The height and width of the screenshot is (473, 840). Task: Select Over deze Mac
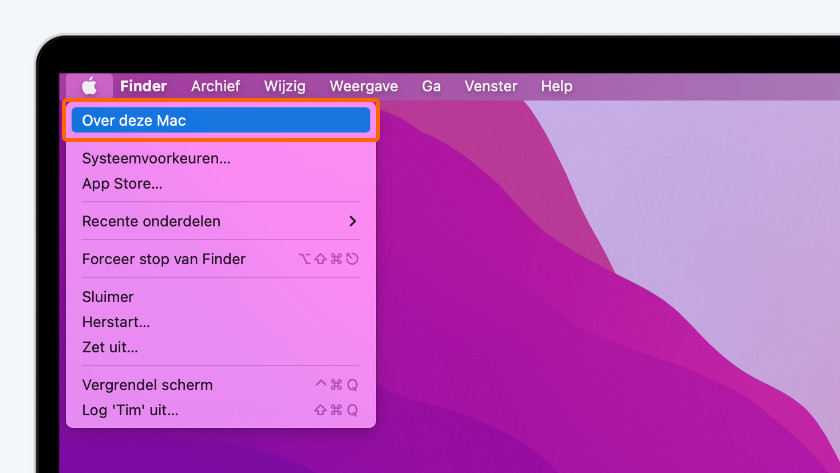[x=221, y=120]
